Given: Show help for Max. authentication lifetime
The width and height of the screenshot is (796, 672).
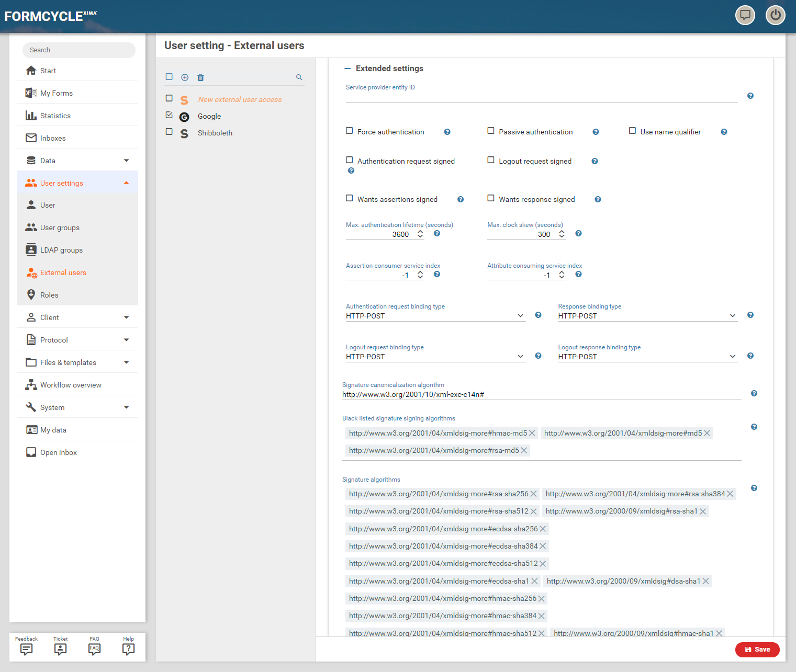Looking at the screenshot, I should coord(437,234).
